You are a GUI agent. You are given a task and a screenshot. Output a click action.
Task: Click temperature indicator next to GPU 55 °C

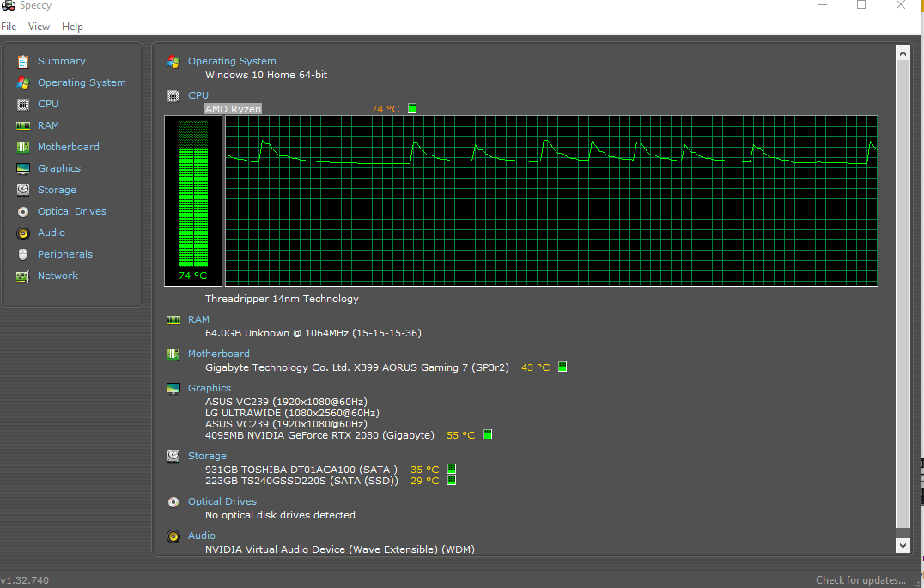(x=488, y=435)
